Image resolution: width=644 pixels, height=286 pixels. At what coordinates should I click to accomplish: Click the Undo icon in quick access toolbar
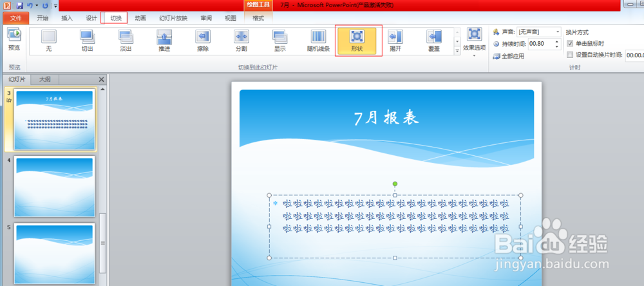tap(30, 5)
